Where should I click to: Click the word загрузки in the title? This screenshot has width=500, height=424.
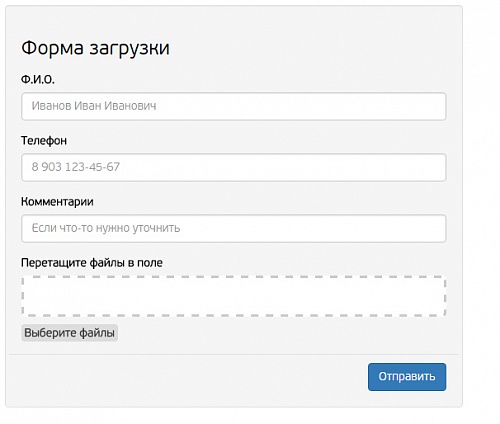130,49
